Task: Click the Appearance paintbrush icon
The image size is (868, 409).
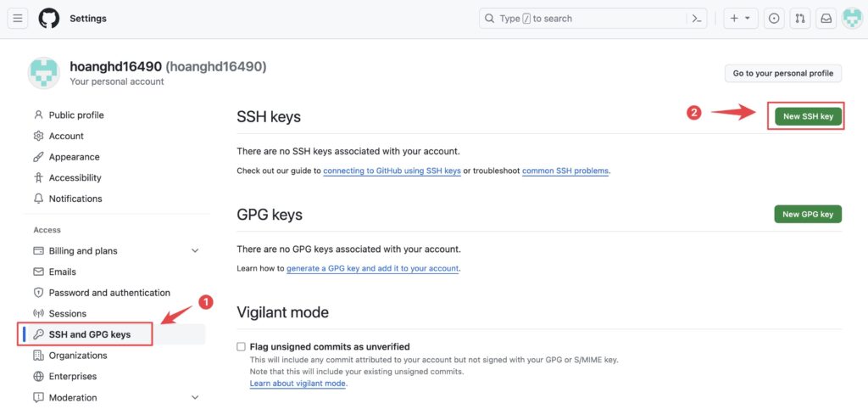Action: (x=38, y=157)
